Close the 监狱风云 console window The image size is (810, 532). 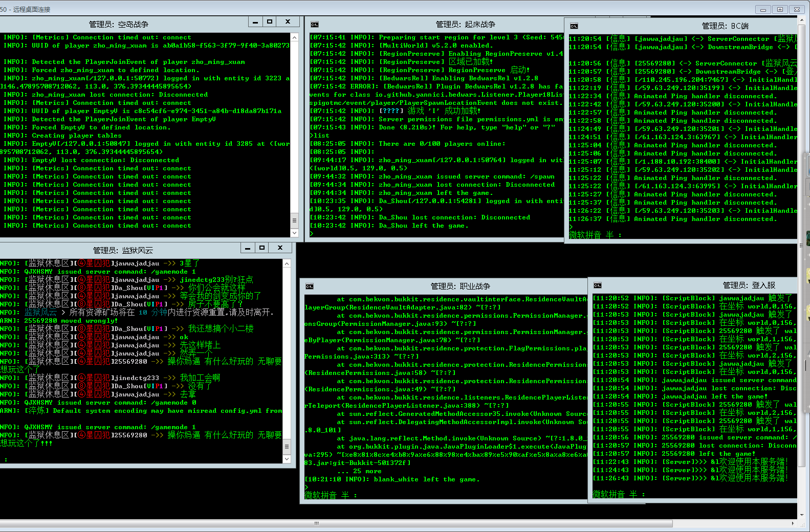(x=280, y=248)
